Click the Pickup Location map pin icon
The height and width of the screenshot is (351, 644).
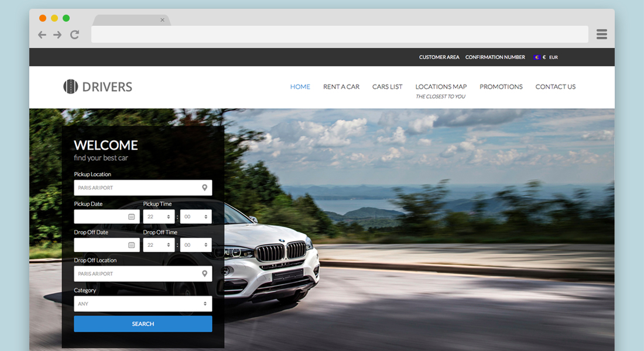coord(204,188)
